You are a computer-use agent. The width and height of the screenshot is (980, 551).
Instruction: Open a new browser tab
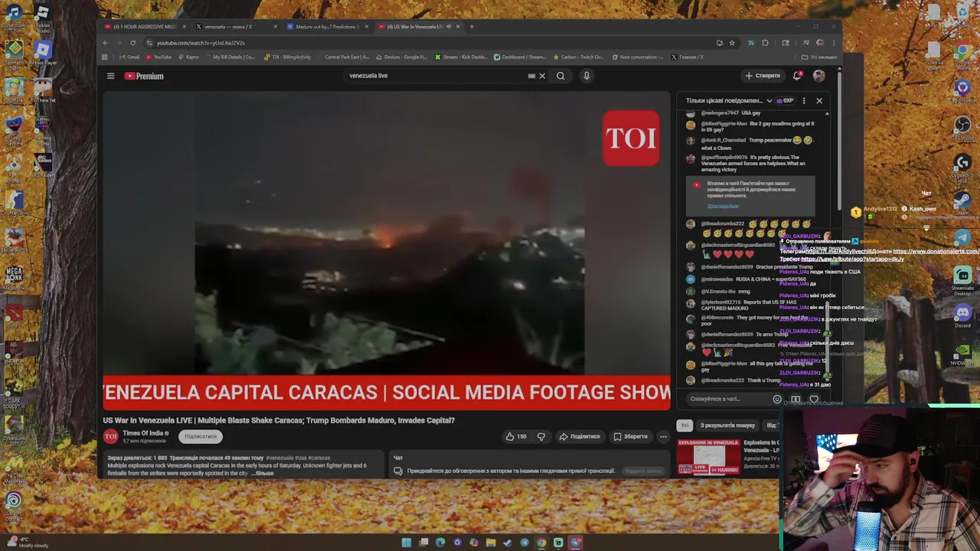[472, 27]
